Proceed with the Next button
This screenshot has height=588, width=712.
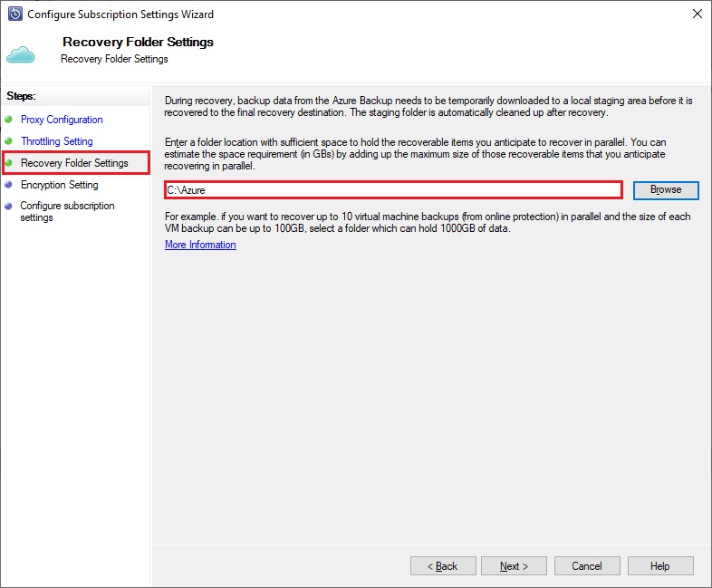click(514, 565)
